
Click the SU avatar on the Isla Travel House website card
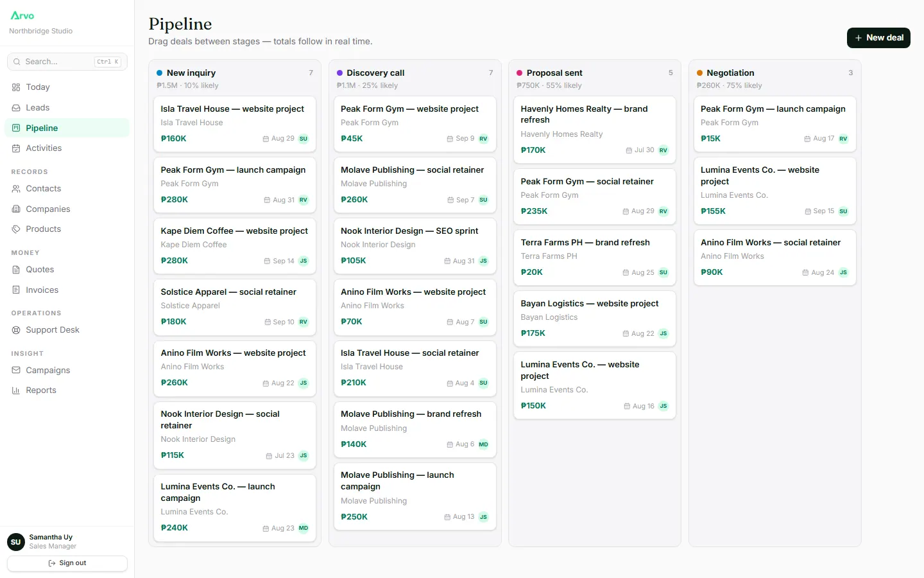pyautogui.click(x=304, y=139)
